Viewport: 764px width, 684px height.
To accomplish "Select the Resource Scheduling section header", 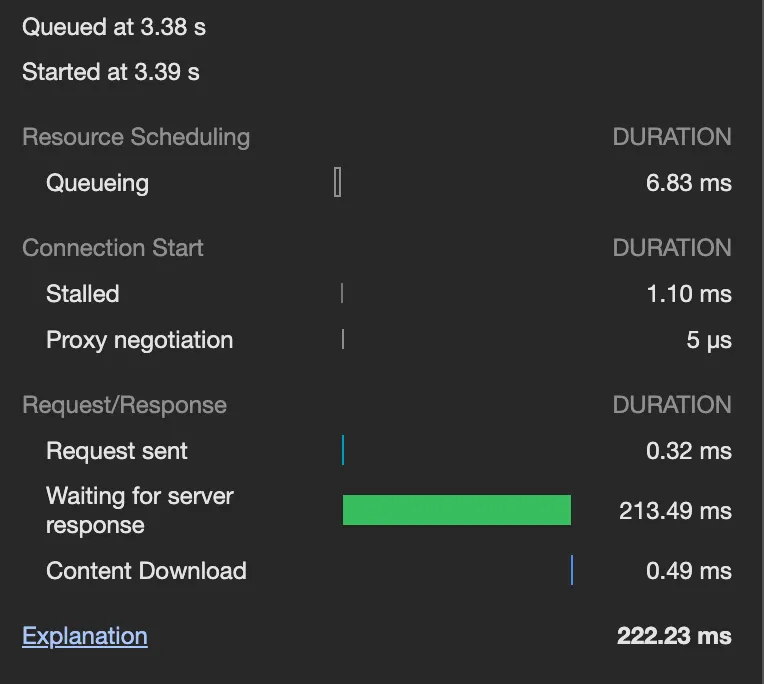I will pyautogui.click(x=136, y=137).
